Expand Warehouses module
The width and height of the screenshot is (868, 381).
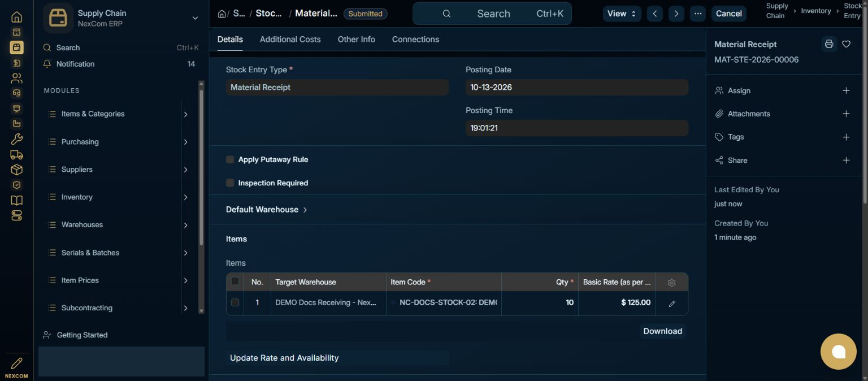[185, 225]
